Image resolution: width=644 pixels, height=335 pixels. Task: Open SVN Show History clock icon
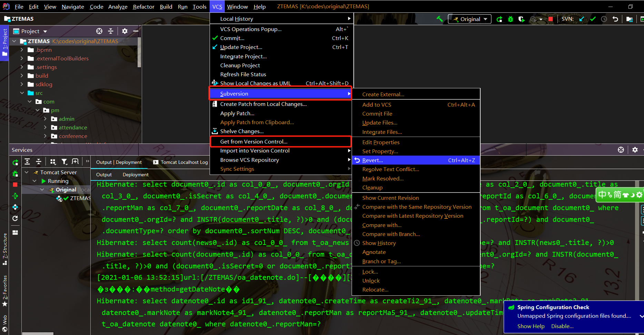(x=604, y=19)
